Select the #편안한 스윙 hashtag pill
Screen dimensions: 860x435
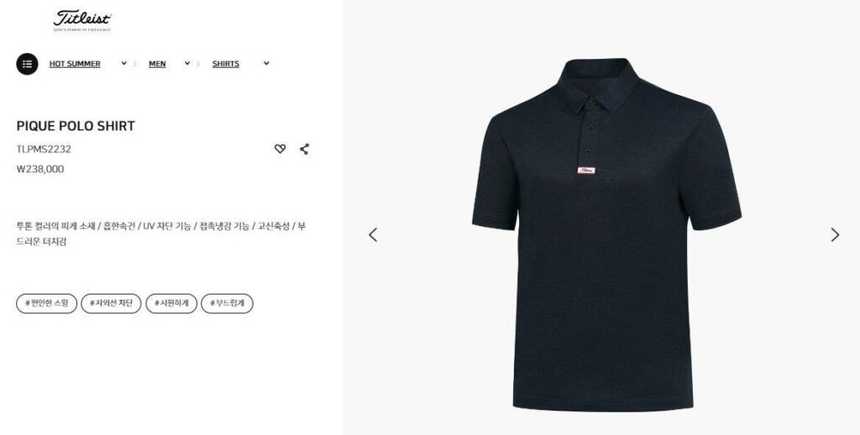click(47, 303)
